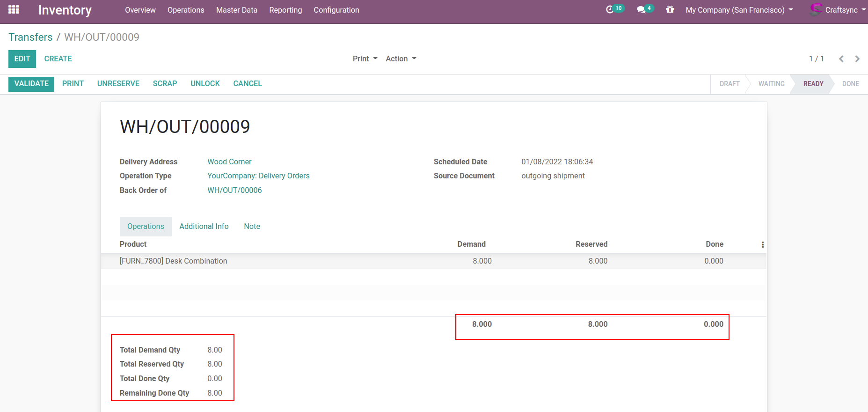The height and width of the screenshot is (412, 868).
Task: Open the My Company (San Francisco) switcher
Action: 739,10
